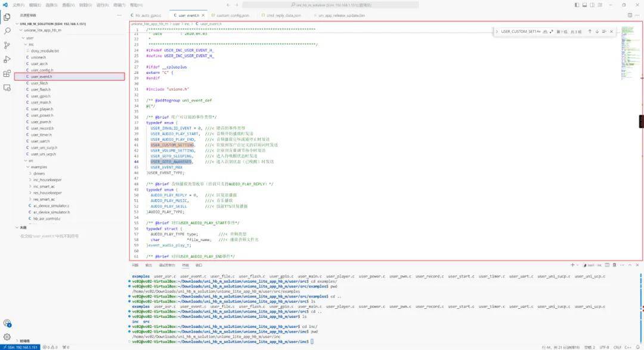Collapse the UNI_HB_M_SOLUTION root folder
The width and height of the screenshot is (644, 350).
click(17, 24)
